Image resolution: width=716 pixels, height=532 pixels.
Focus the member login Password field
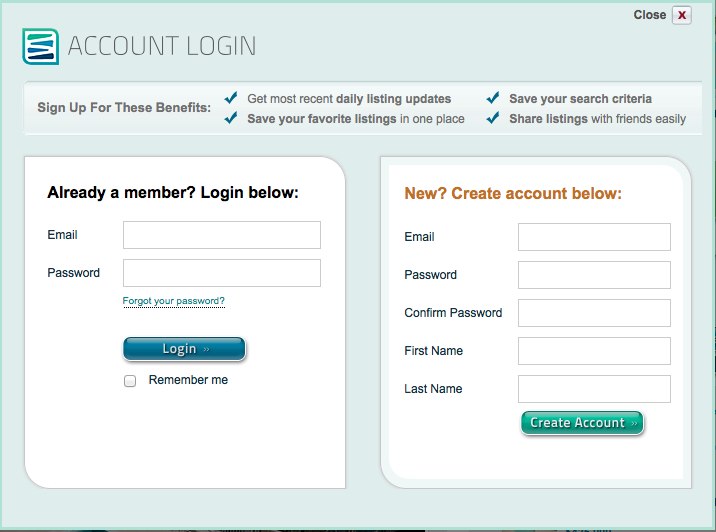222,273
